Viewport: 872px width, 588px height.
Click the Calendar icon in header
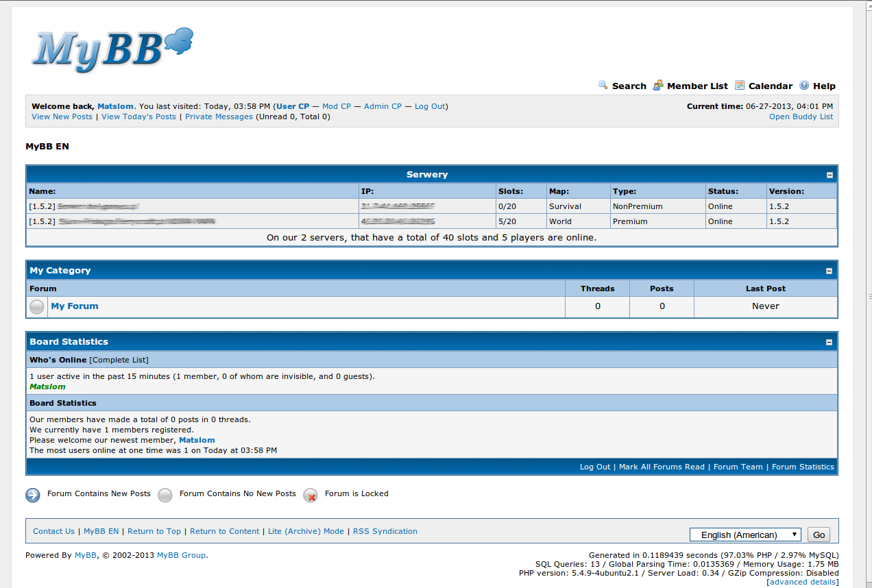pyautogui.click(x=740, y=86)
